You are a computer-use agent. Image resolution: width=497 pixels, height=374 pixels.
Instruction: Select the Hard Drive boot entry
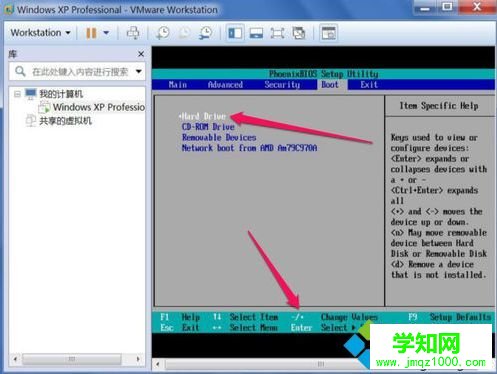pyautogui.click(x=203, y=116)
